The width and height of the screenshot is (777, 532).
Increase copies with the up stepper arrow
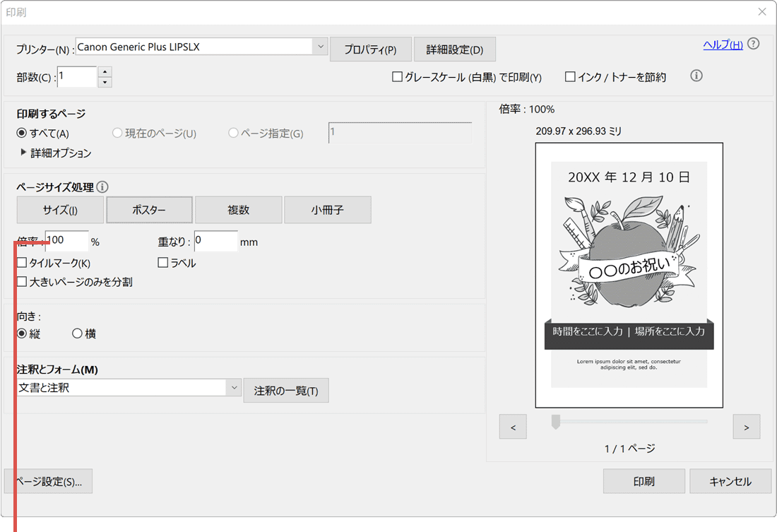(x=105, y=72)
